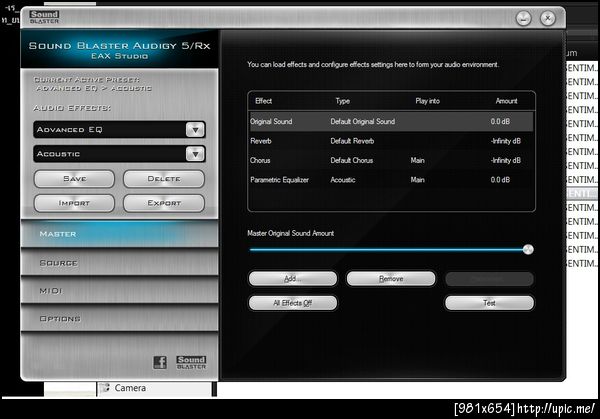Screen dimensions: 600x419
Task: Click Original Sound's 0.0 dB amount
Action: pos(500,122)
